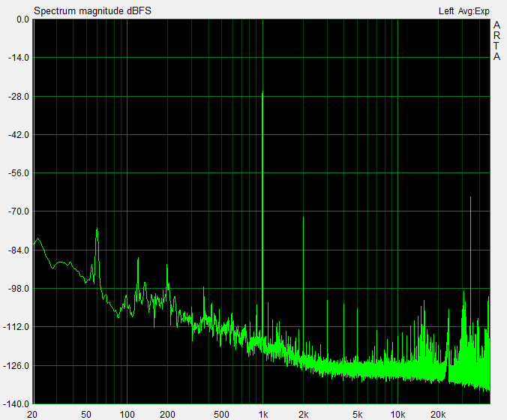Click the 1 kHz fundamental peak tip
Screen dimensions: 507x420
coord(262,92)
